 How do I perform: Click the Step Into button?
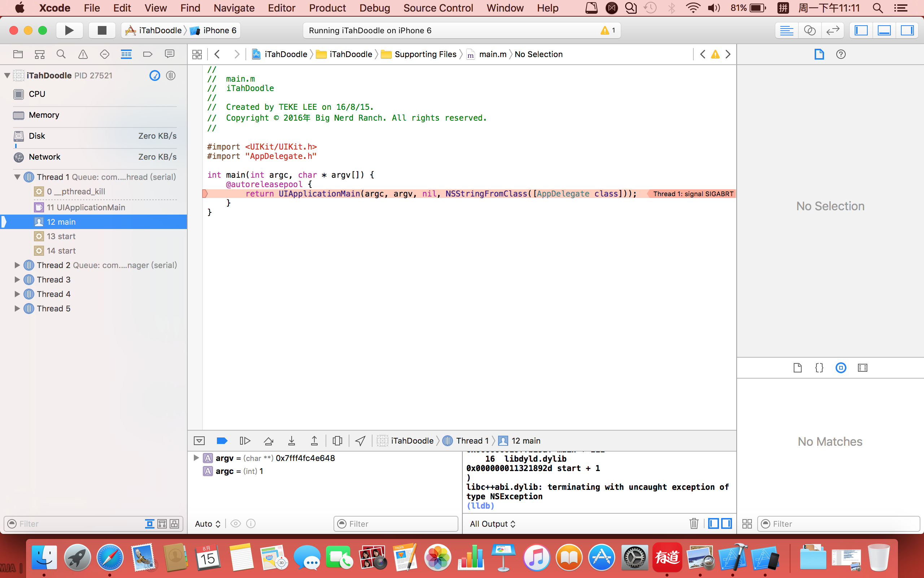pos(291,441)
